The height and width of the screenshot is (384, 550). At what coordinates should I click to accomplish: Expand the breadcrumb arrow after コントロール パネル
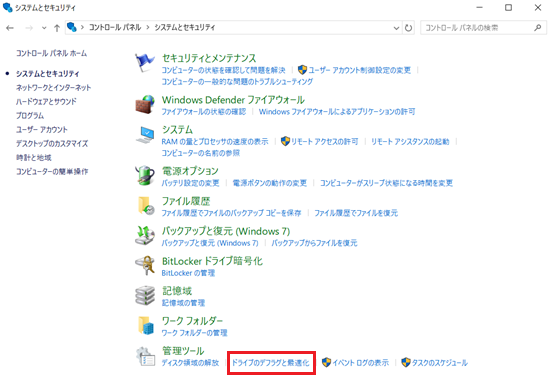pyautogui.click(x=148, y=27)
